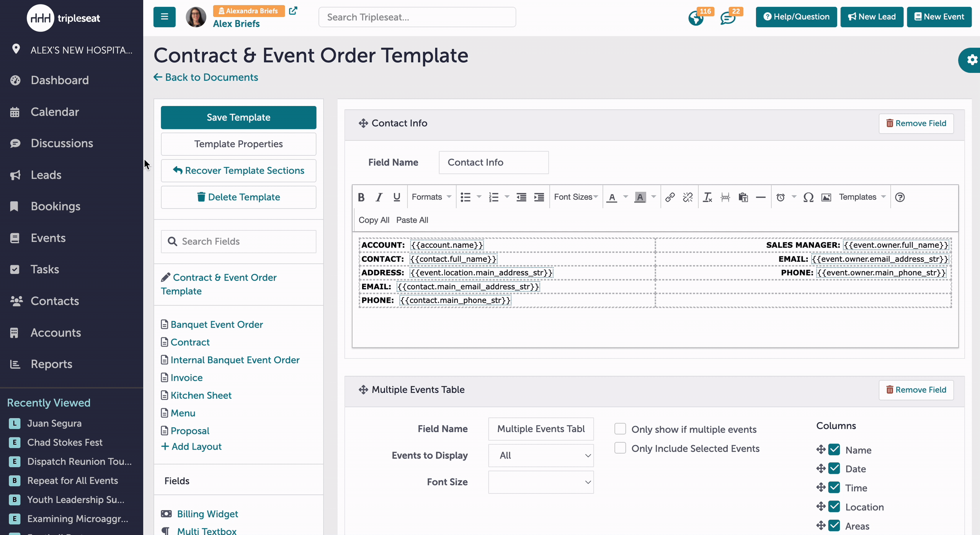Click the Tripleseat logo

coord(64,18)
